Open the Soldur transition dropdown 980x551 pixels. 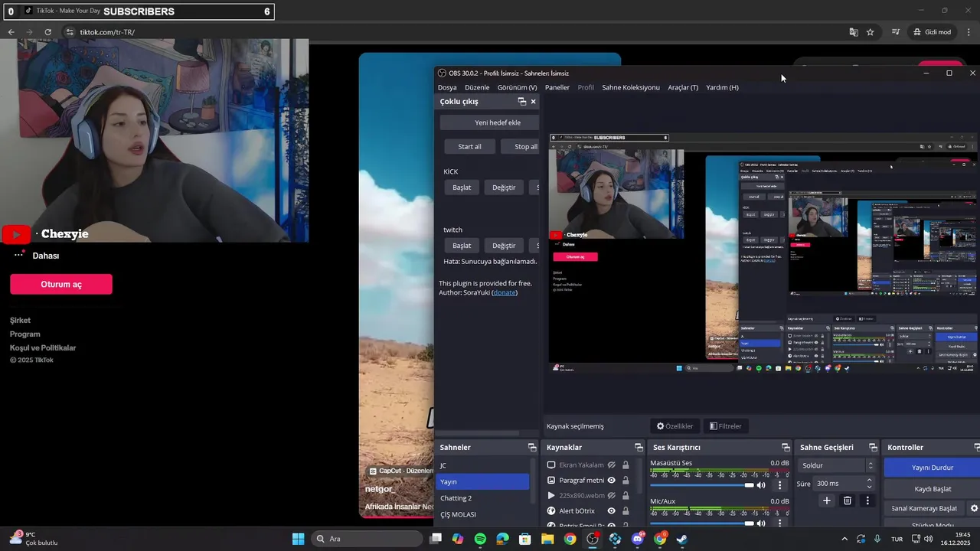pos(835,465)
